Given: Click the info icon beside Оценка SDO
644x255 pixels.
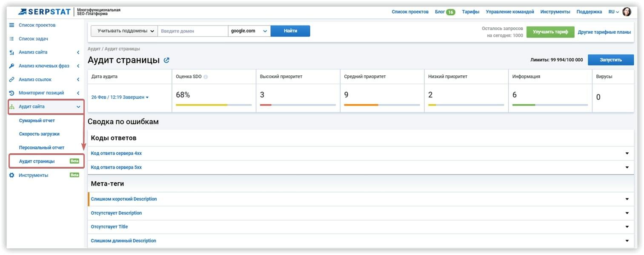Looking at the screenshot, I should 206,77.
